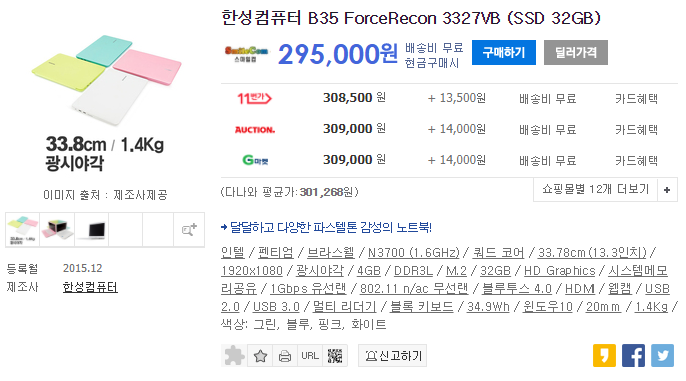Image resolution: width=686 pixels, height=381 pixels.
Task: Share product on Facebook
Action: point(633,355)
